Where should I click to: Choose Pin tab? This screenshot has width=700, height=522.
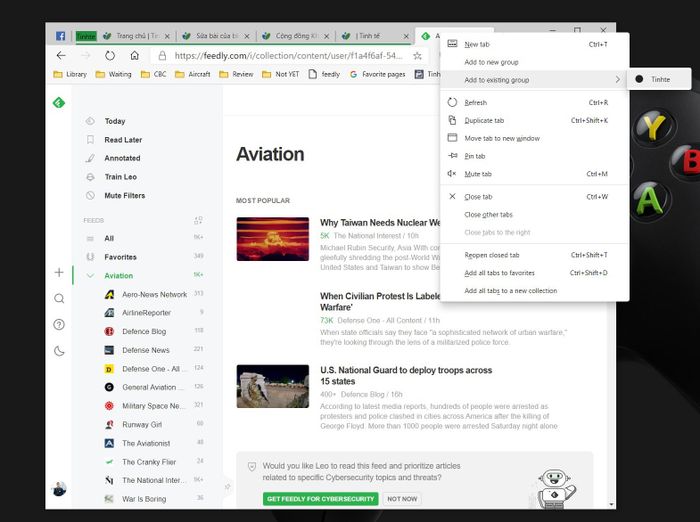535,156
